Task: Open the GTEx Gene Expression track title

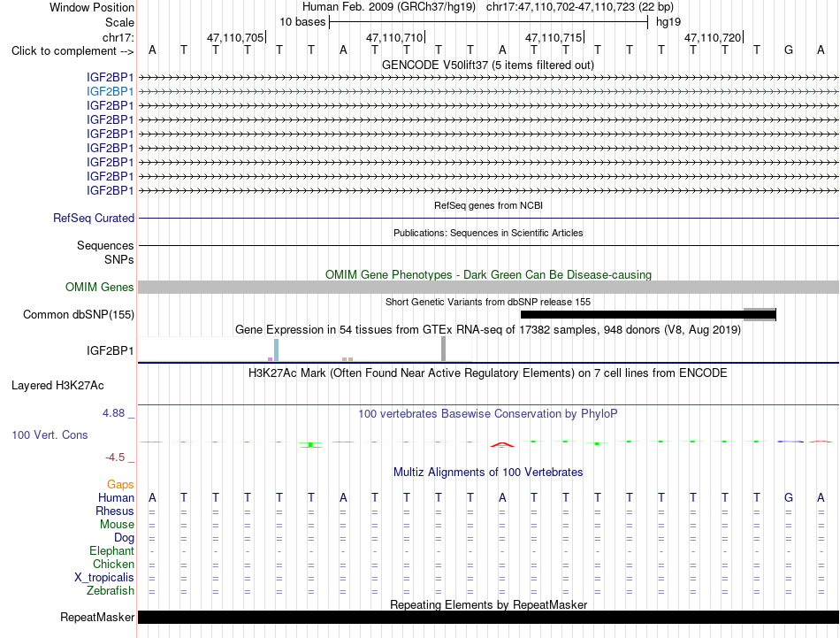Action: tap(488, 330)
